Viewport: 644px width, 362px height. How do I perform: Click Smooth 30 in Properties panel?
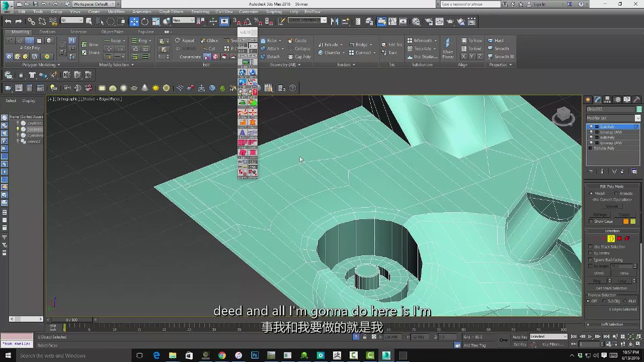[501, 57]
